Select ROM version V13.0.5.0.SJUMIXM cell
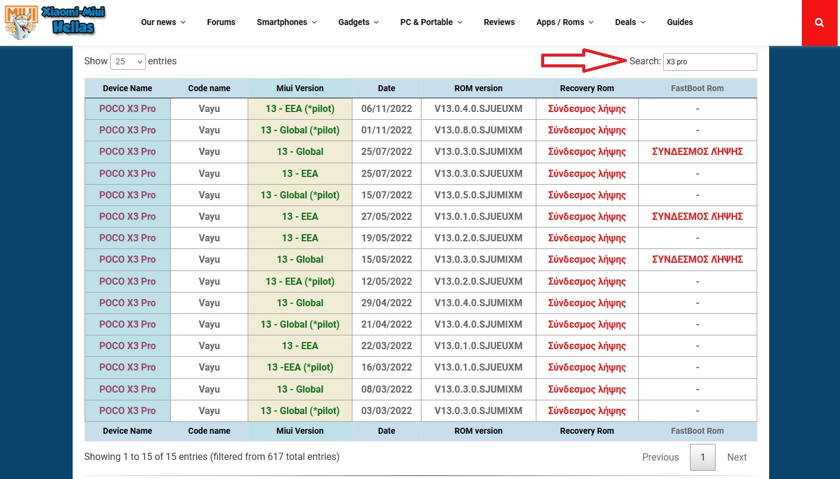840x479 pixels. coord(478,195)
